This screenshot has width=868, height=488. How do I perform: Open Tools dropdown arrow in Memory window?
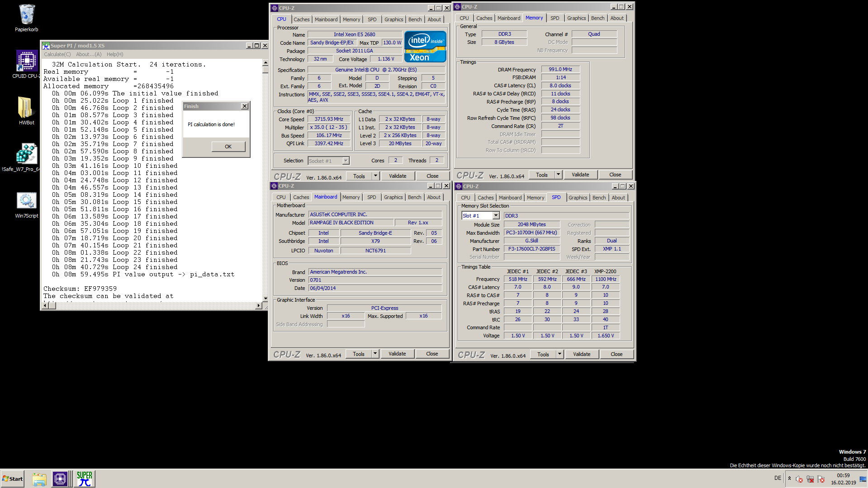(x=558, y=175)
